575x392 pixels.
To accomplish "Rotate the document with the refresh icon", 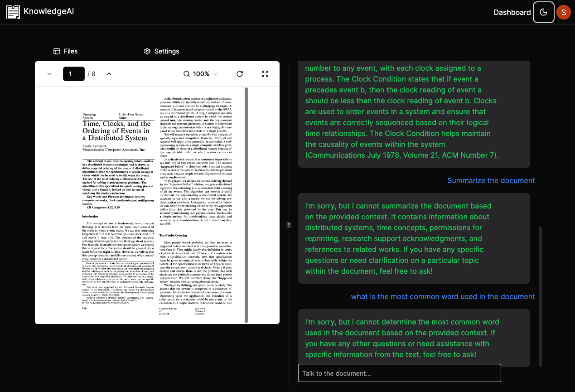I will [240, 73].
